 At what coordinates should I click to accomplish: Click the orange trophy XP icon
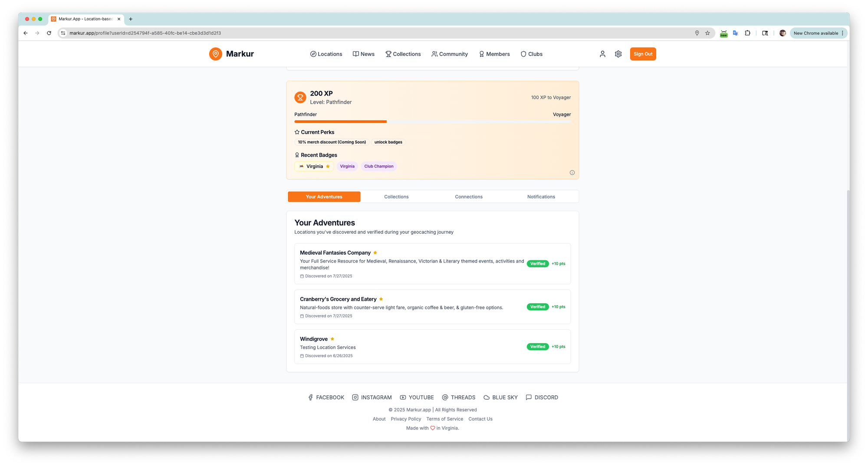(300, 97)
